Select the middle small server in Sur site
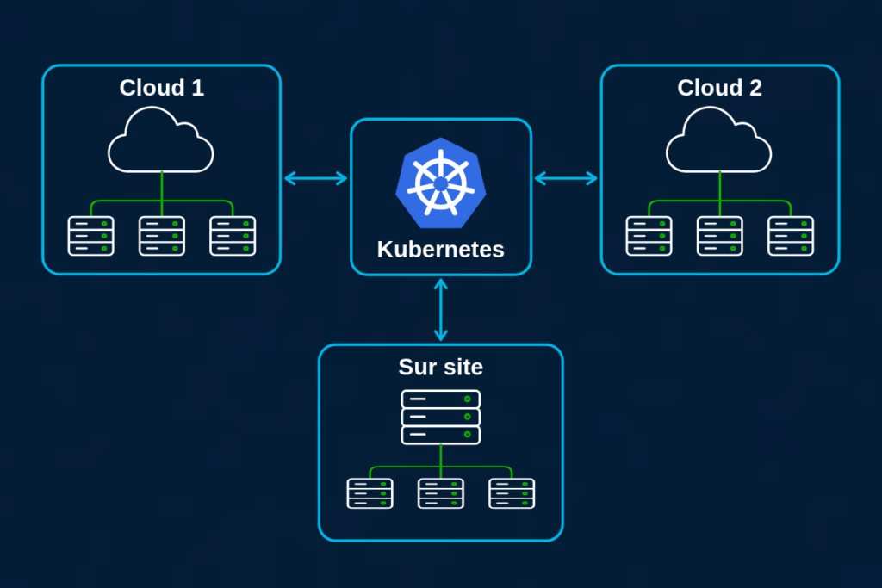This screenshot has width=882, height=588. click(x=441, y=493)
